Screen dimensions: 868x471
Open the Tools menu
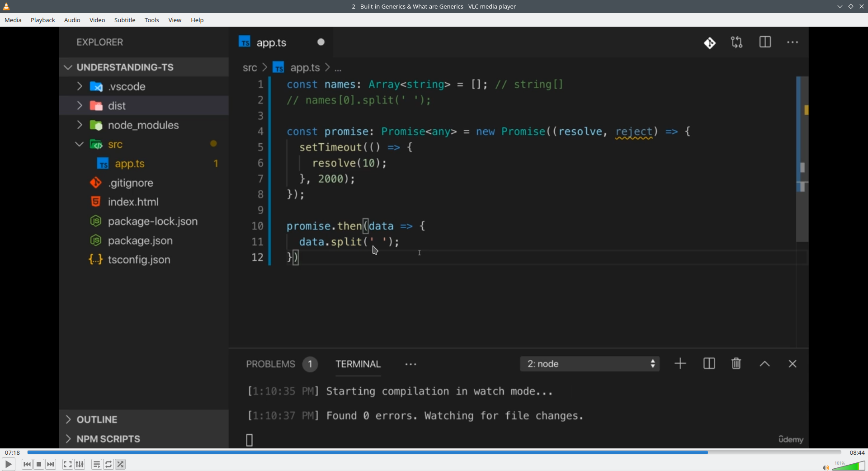(152, 20)
